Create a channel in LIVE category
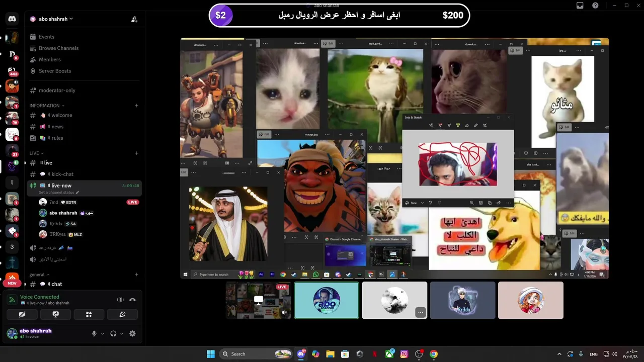 [x=136, y=153]
